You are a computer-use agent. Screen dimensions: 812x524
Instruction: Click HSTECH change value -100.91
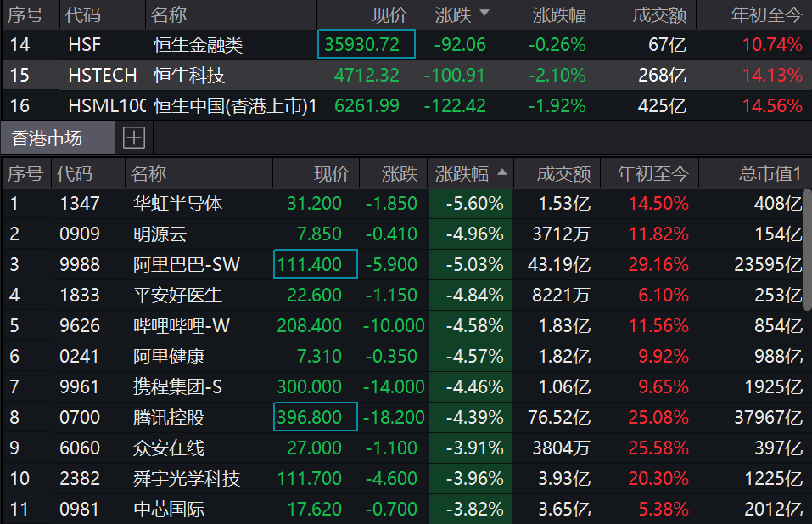coord(454,75)
